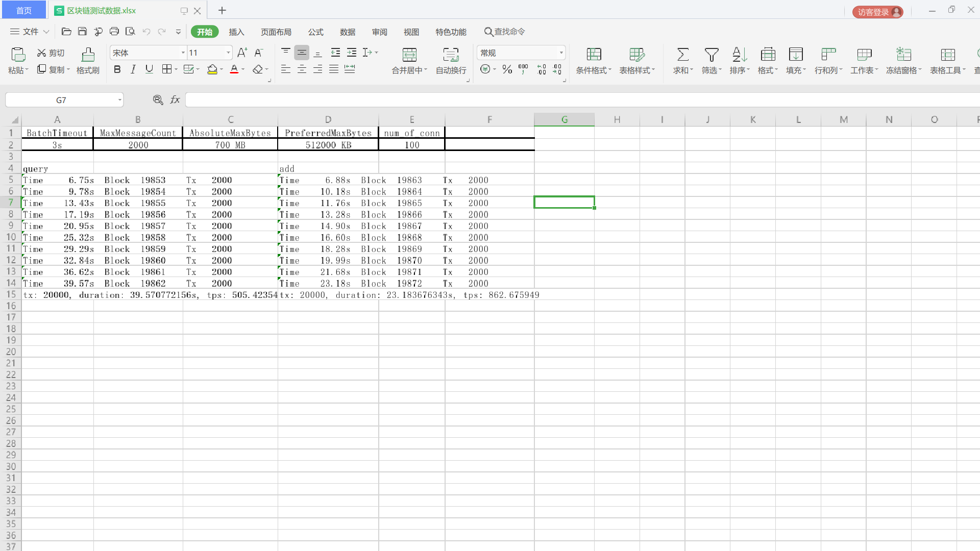Click the Name Box showing G7
This screenshot has width=980, height=551.
[61, 100]
